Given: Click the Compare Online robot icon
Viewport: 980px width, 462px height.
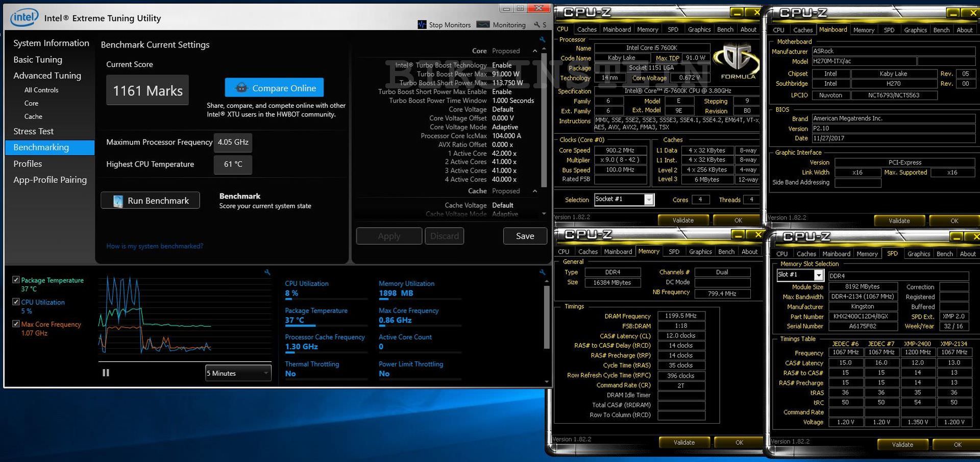Looking at the screenshot, I should tap(241, 88).
